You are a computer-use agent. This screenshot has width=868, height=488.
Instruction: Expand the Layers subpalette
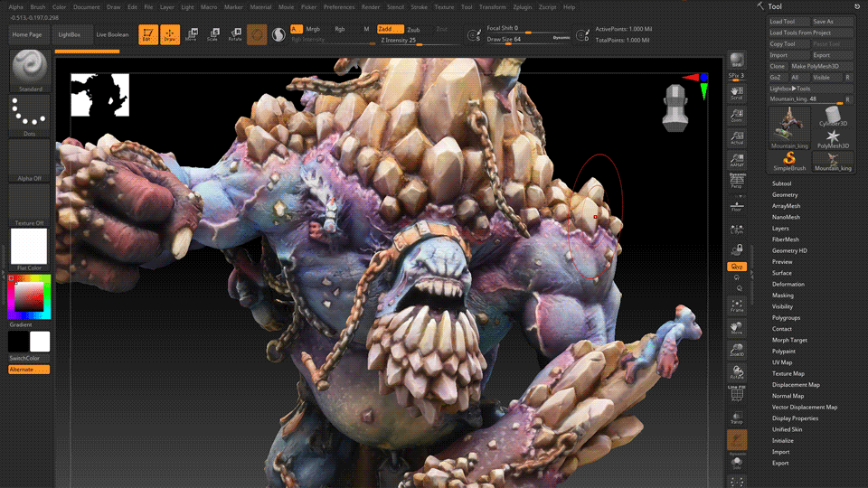tap(780, 229)
